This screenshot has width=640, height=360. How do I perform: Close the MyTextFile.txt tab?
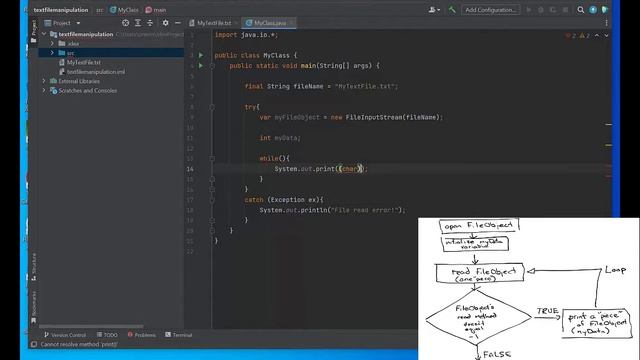(236, 23)
